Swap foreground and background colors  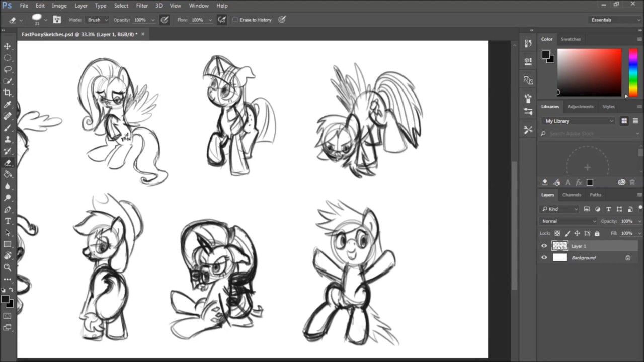[11, 291]
